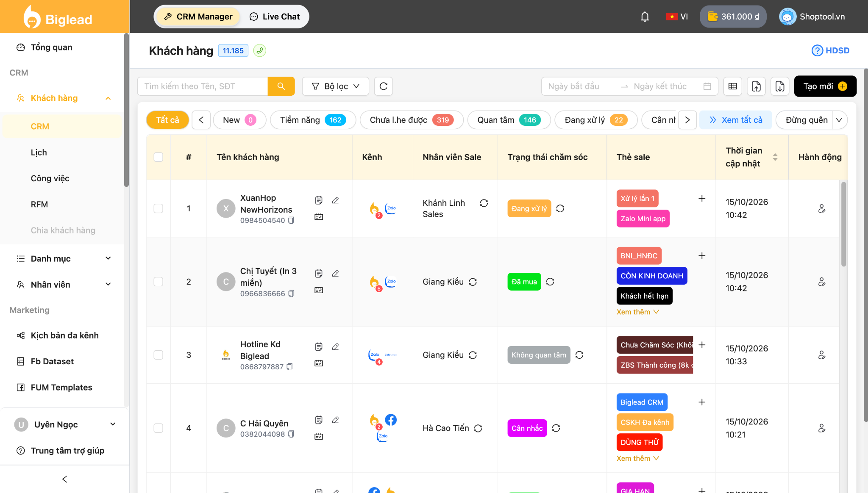
Task: Open note icon for Chị Tuyết
Action: click(x=319, y=273)
